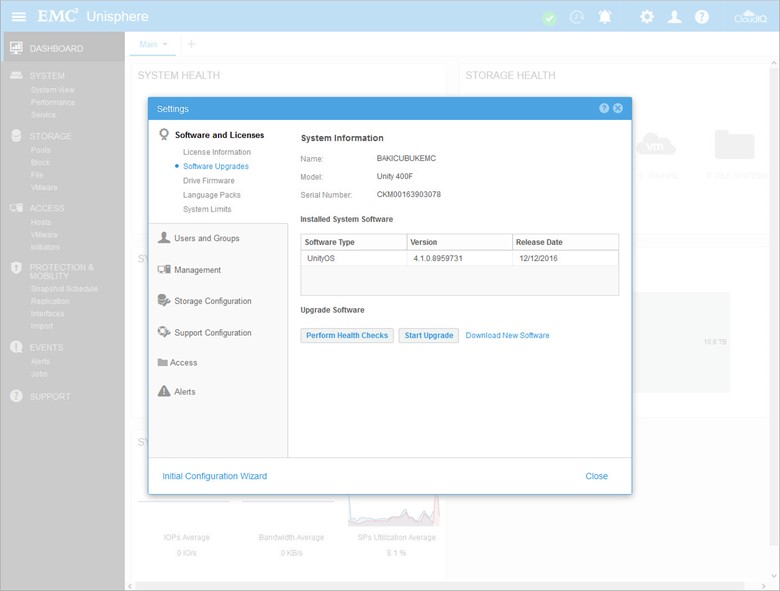Open Initiators under Access in sidebar

click(x=45, y=247)
